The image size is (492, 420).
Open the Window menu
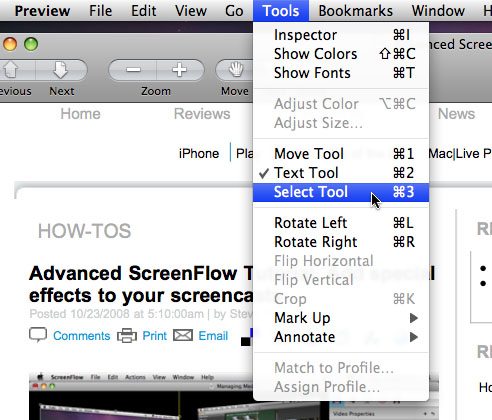(x=438, y=11)
